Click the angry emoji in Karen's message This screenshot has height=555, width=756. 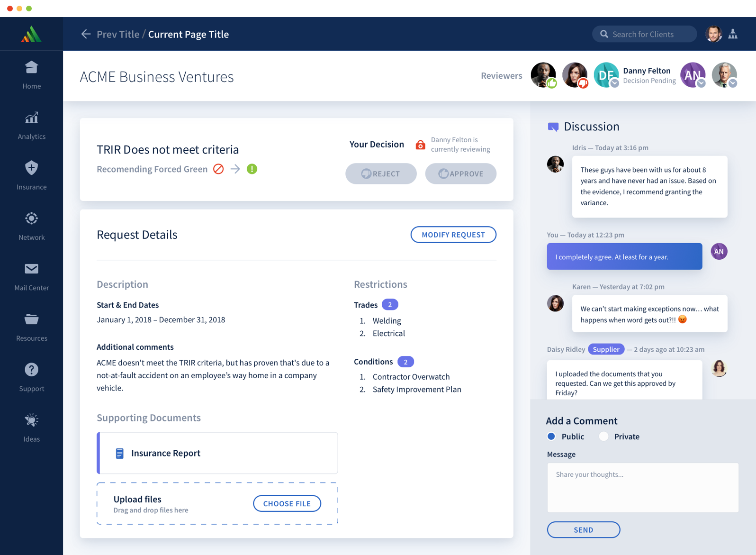(682, 319)
